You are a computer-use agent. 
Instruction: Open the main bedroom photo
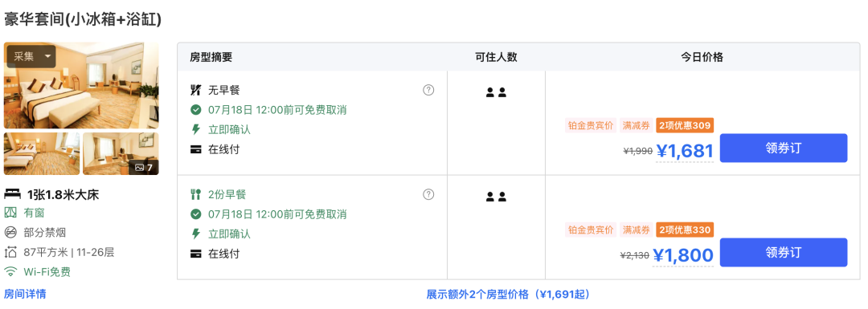[x=81, y=86]
